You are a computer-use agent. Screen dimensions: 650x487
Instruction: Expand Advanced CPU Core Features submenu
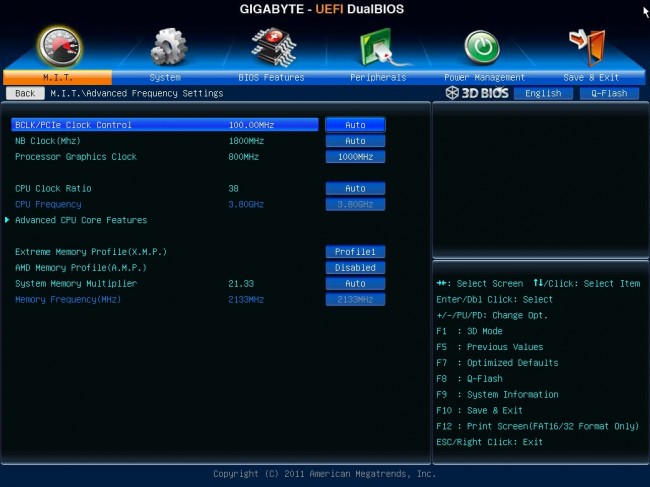coord(81,220)
